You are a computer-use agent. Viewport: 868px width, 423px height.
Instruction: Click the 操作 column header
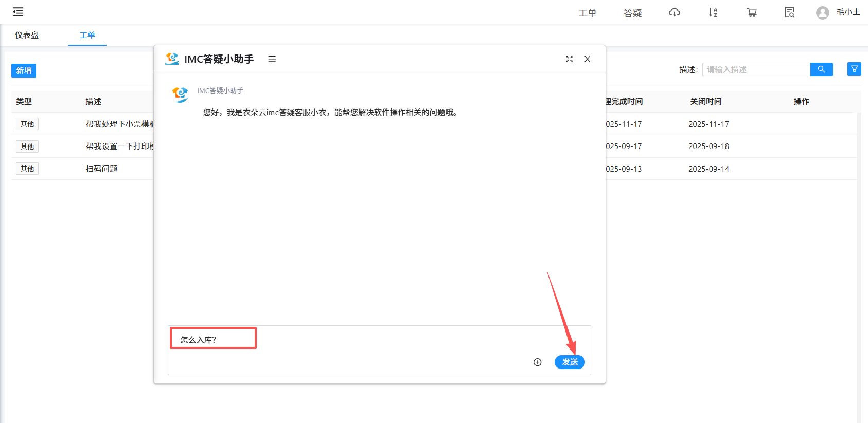coord(801,102)
